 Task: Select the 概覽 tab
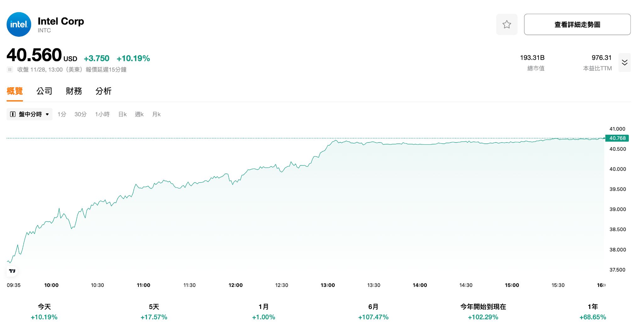15,91
